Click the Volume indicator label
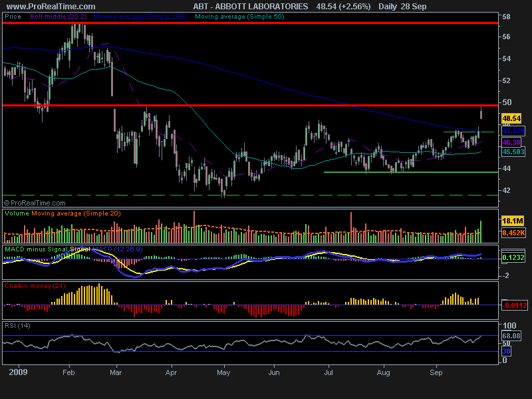The image size is (532, 399). [x=17, y=213]
